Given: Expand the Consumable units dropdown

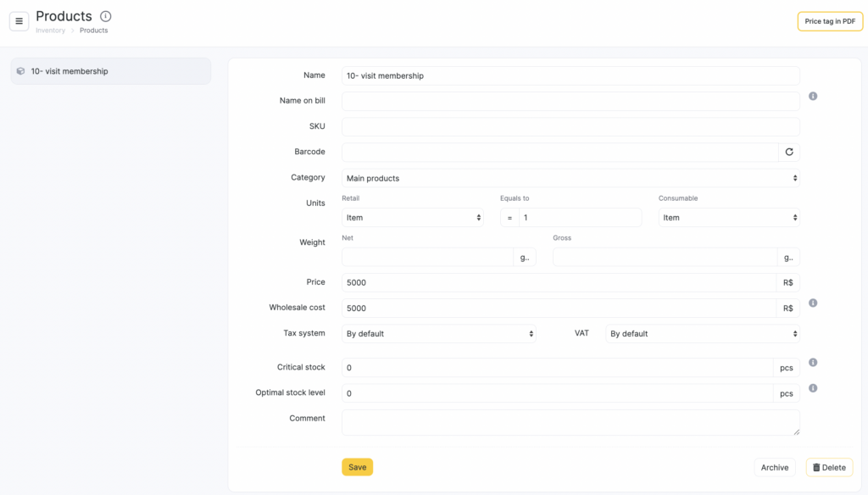Looking at the screenshot, I should pos(728,218).
